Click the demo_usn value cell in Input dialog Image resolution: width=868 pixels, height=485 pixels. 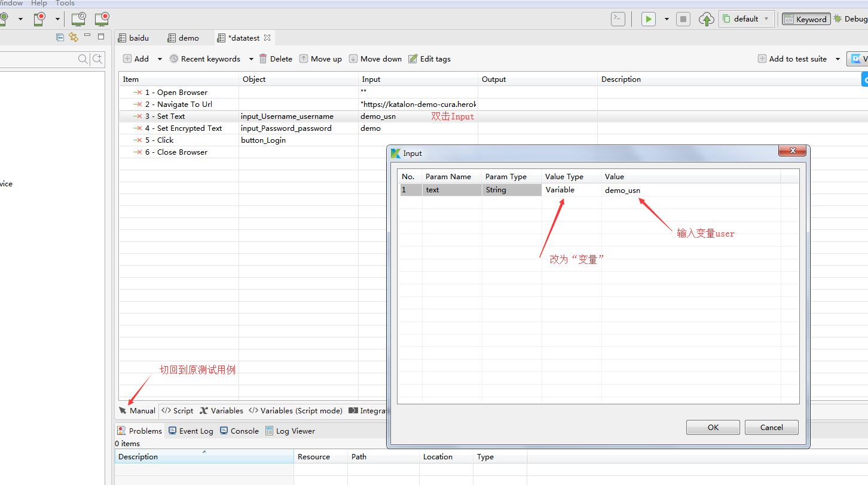(691, 190)
